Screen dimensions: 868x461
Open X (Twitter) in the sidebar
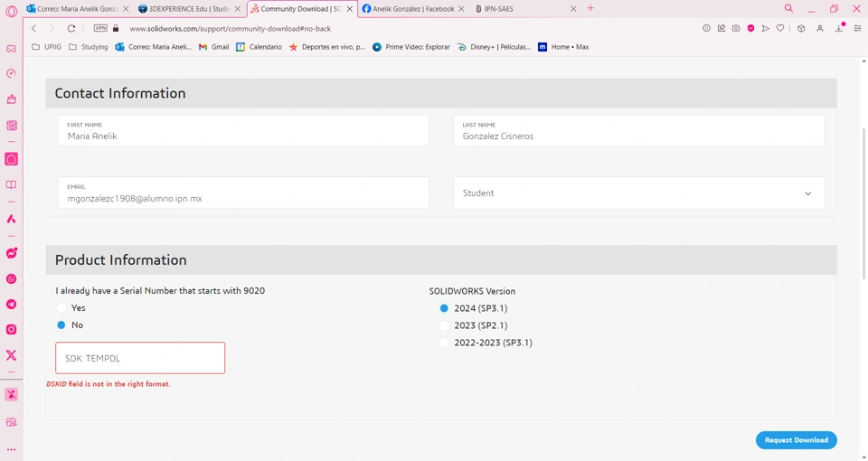[11, 355]
